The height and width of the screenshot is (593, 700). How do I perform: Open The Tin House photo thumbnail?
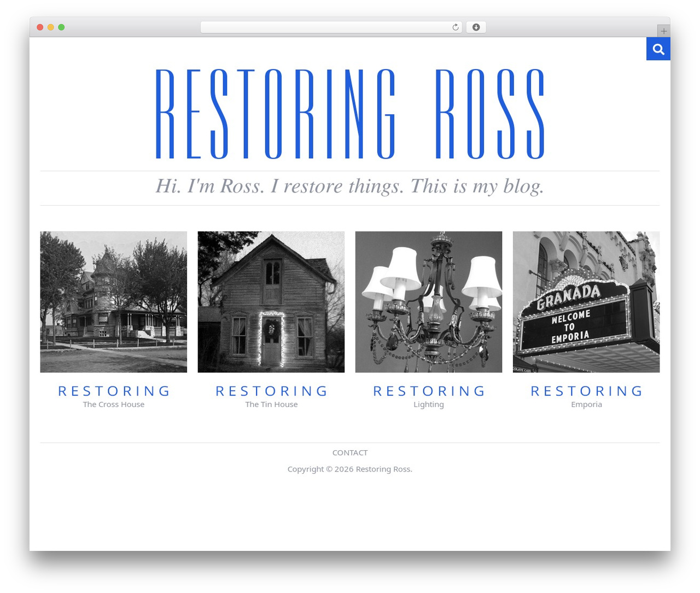click(271, 302)
